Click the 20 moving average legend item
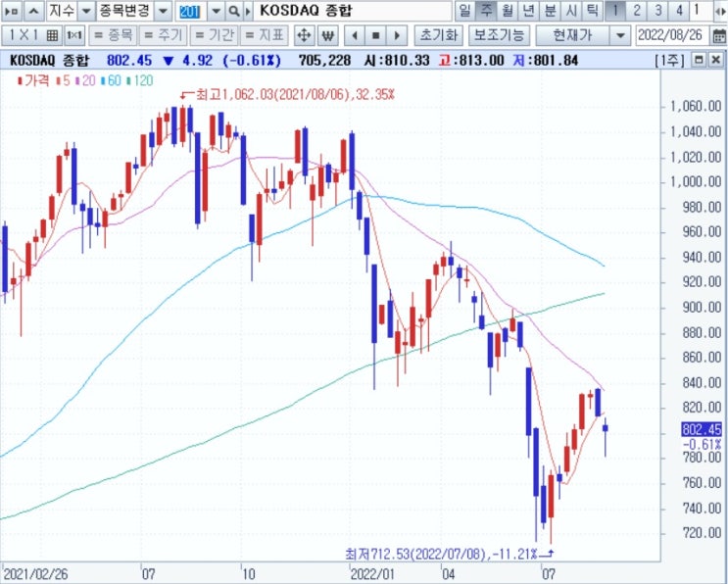 pos(85,80)
